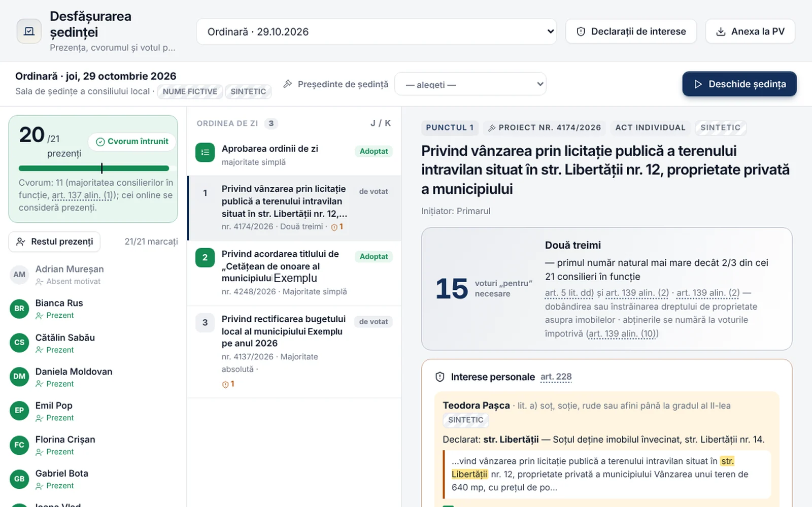
Task: Open Declarații de interese
Action: [631, 31]
